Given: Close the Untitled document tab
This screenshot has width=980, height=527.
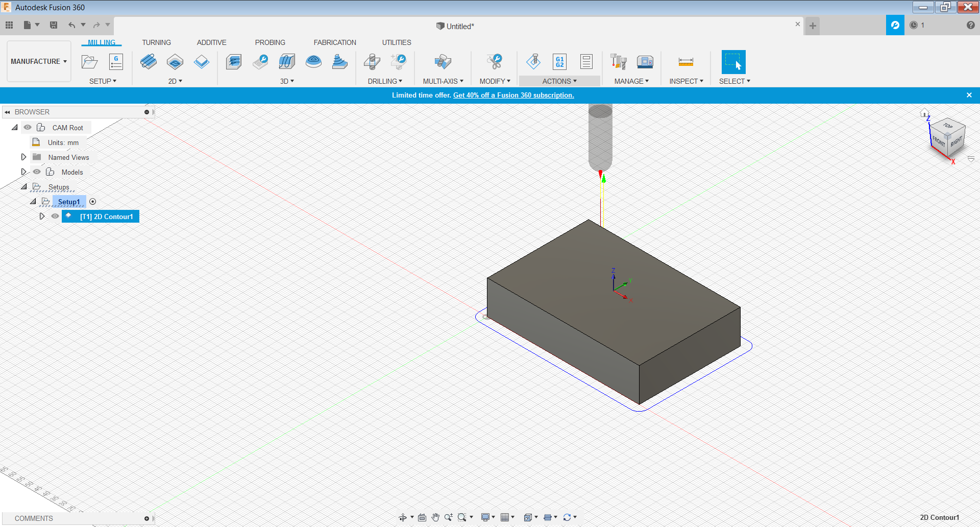Looking at the screenshot, I should [x=798, y=24].
